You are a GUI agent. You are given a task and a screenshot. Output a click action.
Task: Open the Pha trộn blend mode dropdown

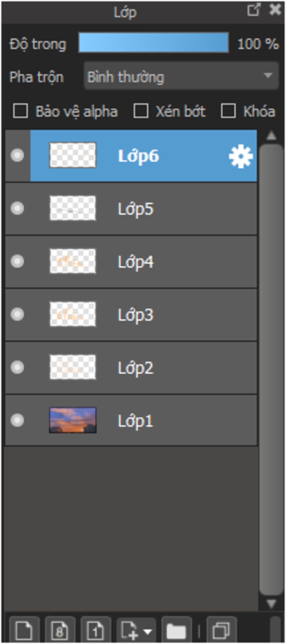click(181, 76)
